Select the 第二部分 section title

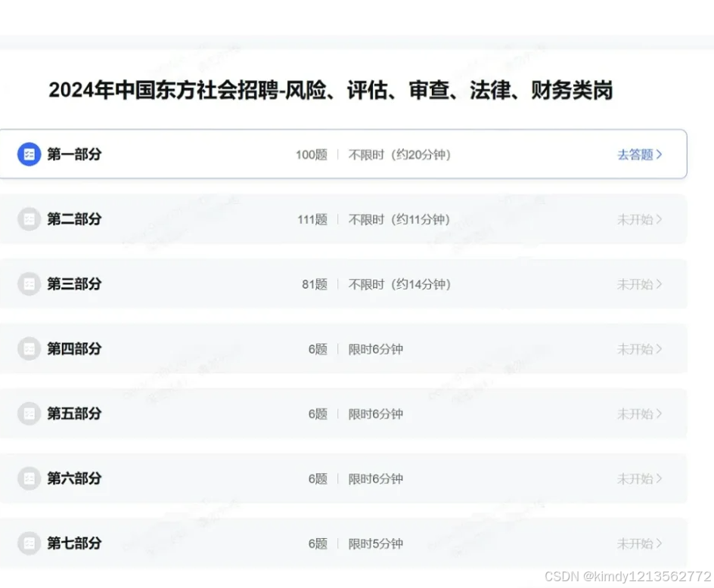(x=74, y=219)
